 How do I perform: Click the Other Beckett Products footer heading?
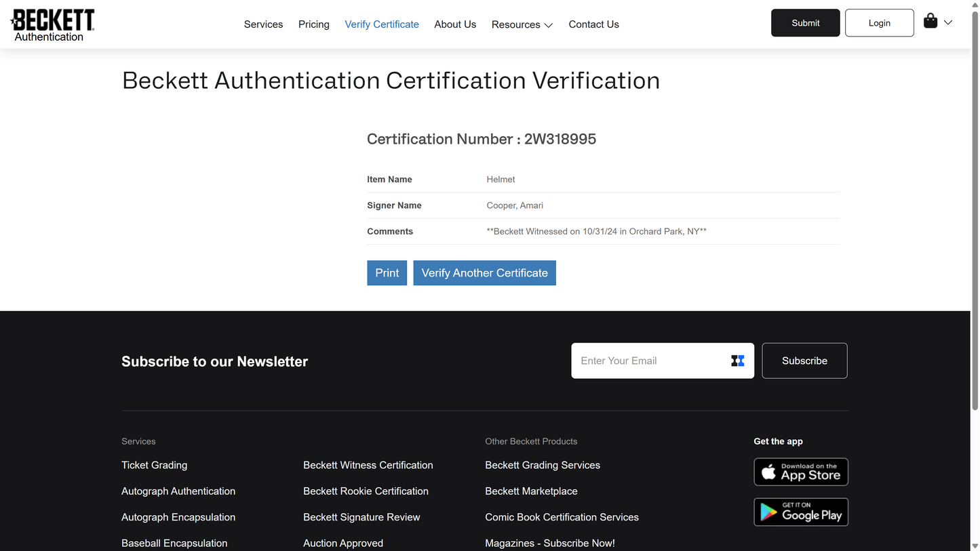pos(531,441)
